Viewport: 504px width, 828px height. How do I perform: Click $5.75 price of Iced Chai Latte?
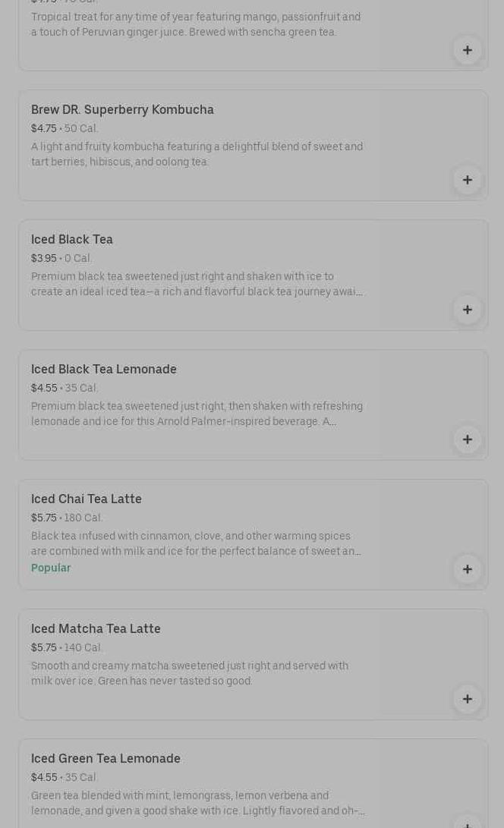tap(44, 518)
